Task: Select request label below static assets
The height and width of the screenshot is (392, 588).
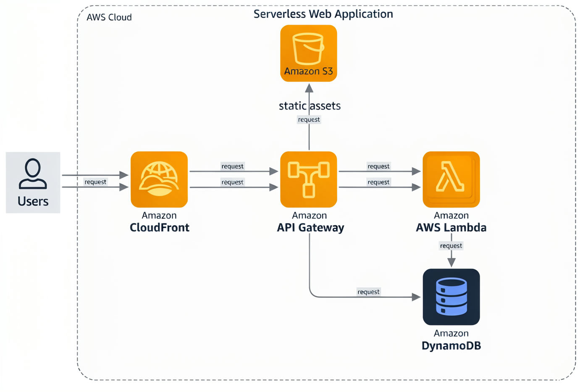Action: [x=309, y=120]
